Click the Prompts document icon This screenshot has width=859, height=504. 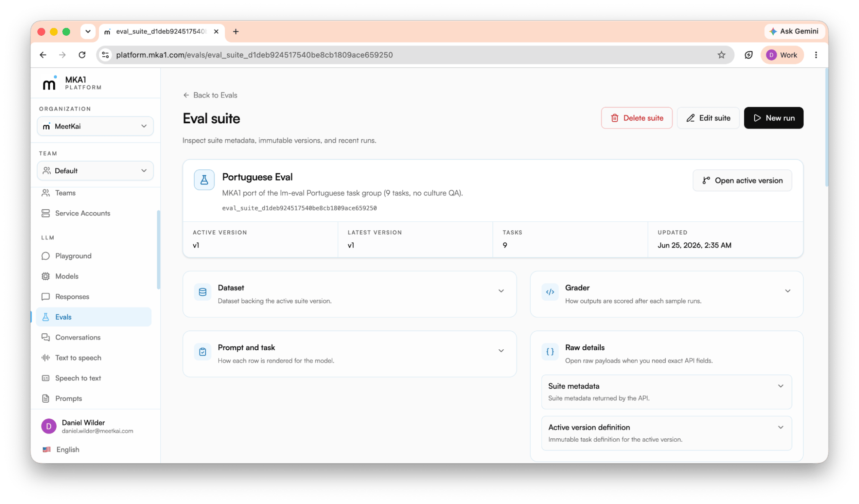[x=46, y=399]
